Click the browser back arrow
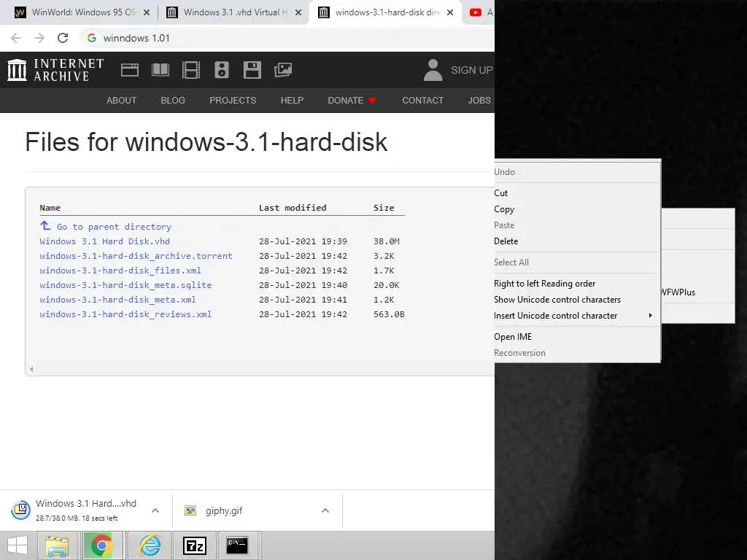747x560 pixels. pyautogui.click(x=16, y=38)
